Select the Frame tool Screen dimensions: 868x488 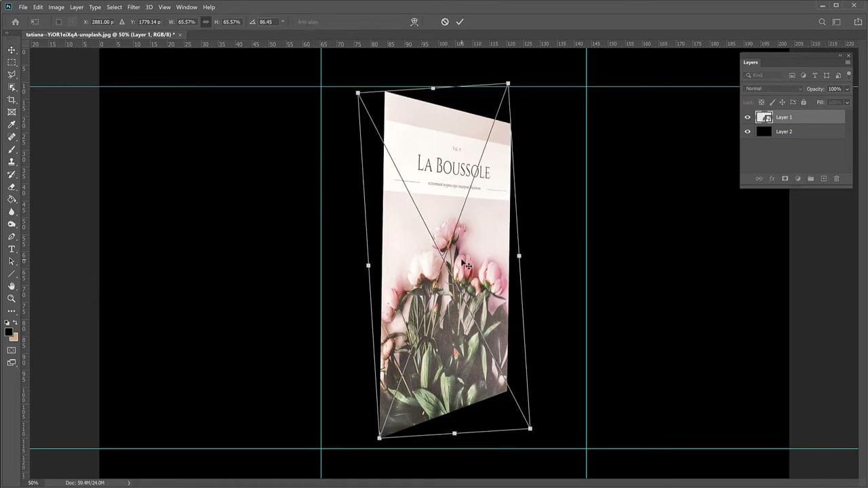(x=12, y=112)
